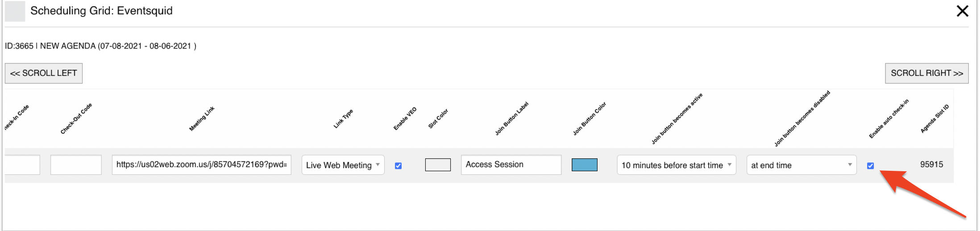Screen dimensions: 980x231
Task: Click the Check-Out Code input box
Action: 76,165
